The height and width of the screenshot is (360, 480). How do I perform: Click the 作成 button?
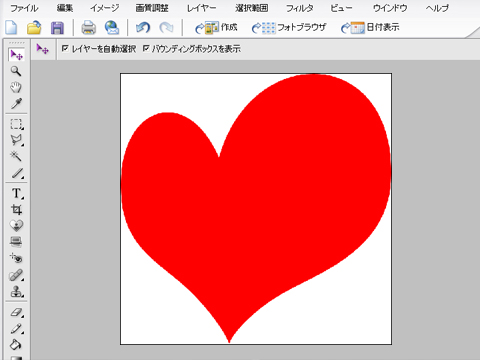pyautogui.click(x=216, y=28)
